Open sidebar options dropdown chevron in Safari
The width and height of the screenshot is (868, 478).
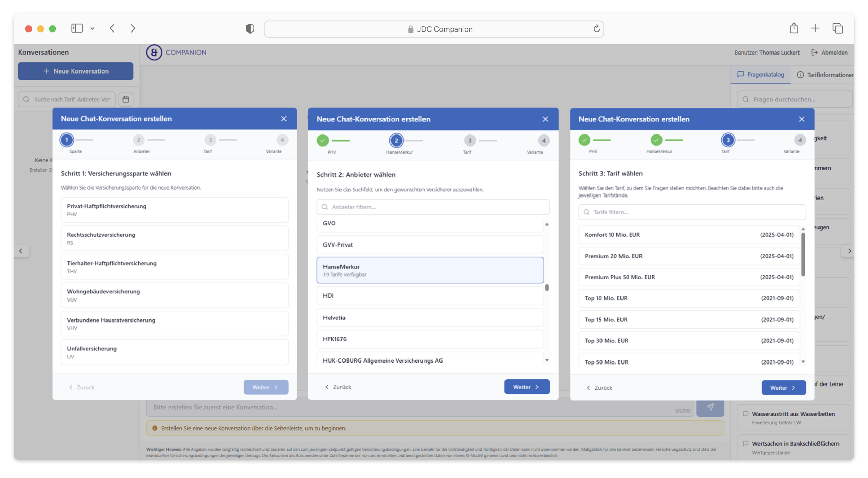[x=92, y=29]
